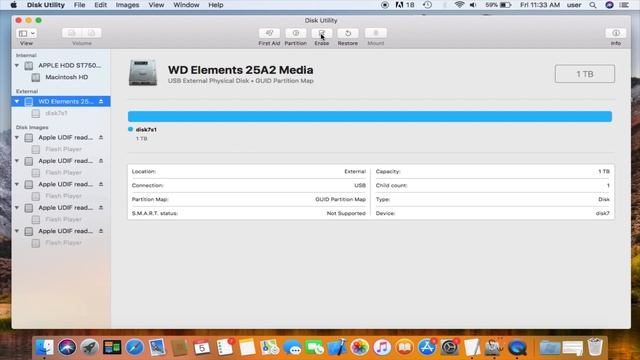640x360 pixels.
Task: Eject the WD Elements drive
Action: (101, 101)
